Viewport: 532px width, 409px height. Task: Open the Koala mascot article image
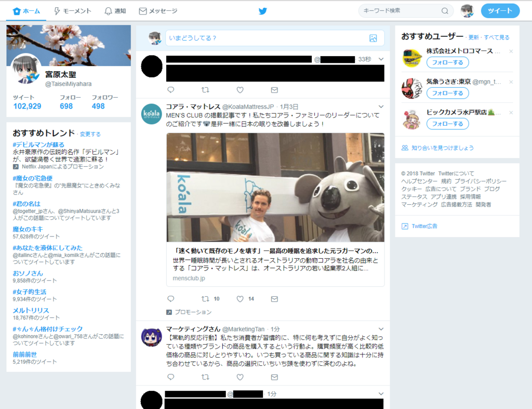click(x=275, y=188)
